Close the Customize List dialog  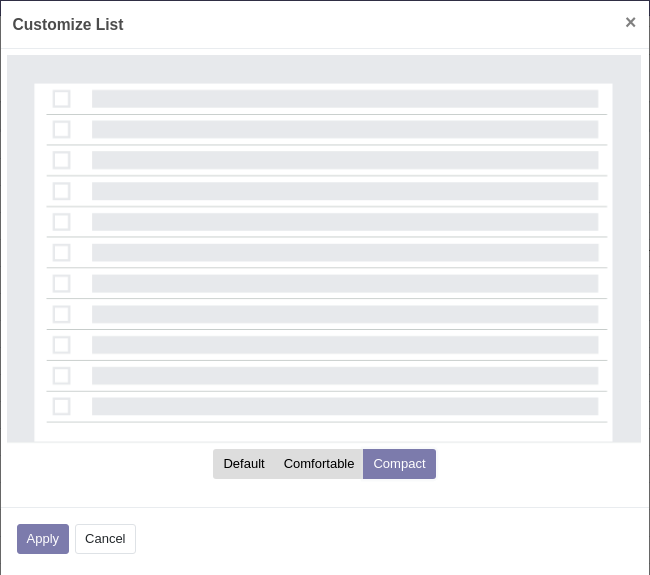click(x=630, y=22)
